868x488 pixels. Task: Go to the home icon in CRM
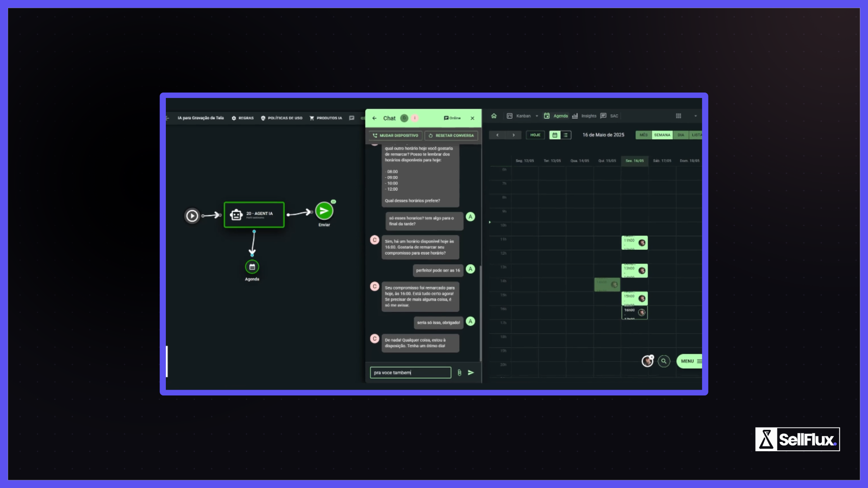click(x=494, y=116)
